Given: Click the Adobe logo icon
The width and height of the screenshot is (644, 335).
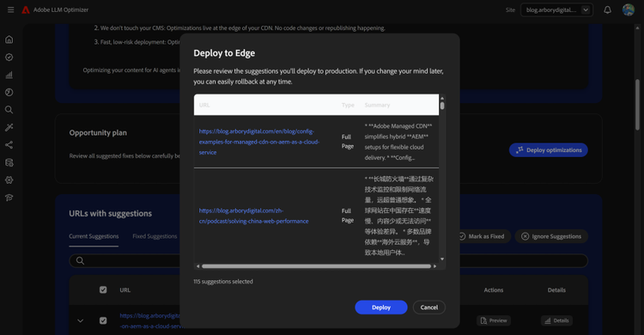Looking at the screenshot, I should tap(26, 9).
